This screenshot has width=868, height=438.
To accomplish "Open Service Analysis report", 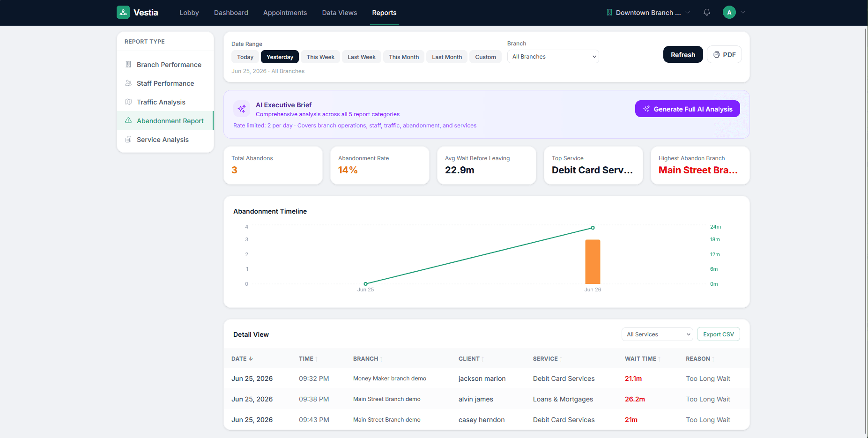I will [x=165, y=140].
